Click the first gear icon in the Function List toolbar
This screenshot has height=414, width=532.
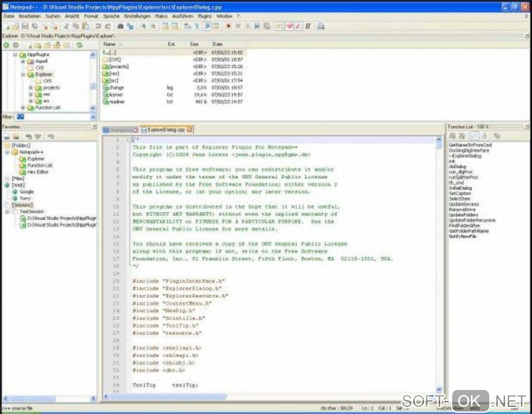pos(452,136)
